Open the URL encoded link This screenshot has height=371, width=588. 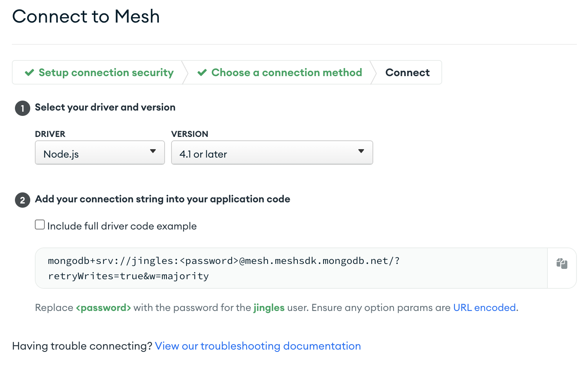click(485, 308)
